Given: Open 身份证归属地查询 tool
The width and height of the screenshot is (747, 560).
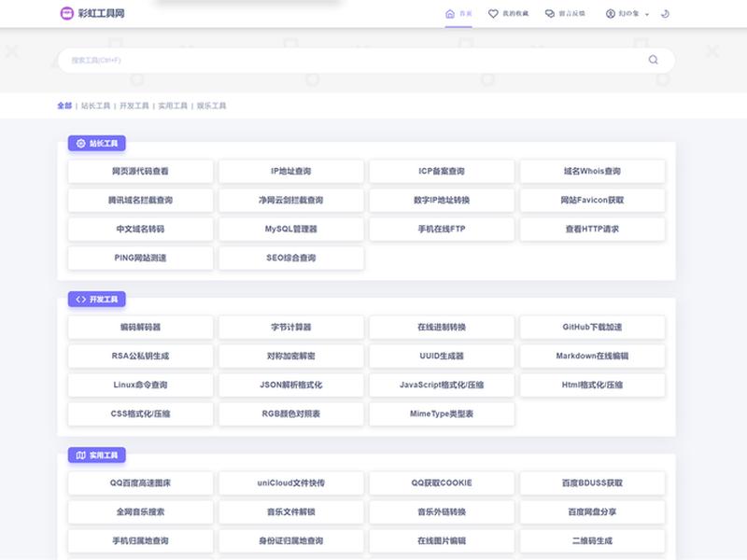Looking at the screenshot, I should (291, 541).
